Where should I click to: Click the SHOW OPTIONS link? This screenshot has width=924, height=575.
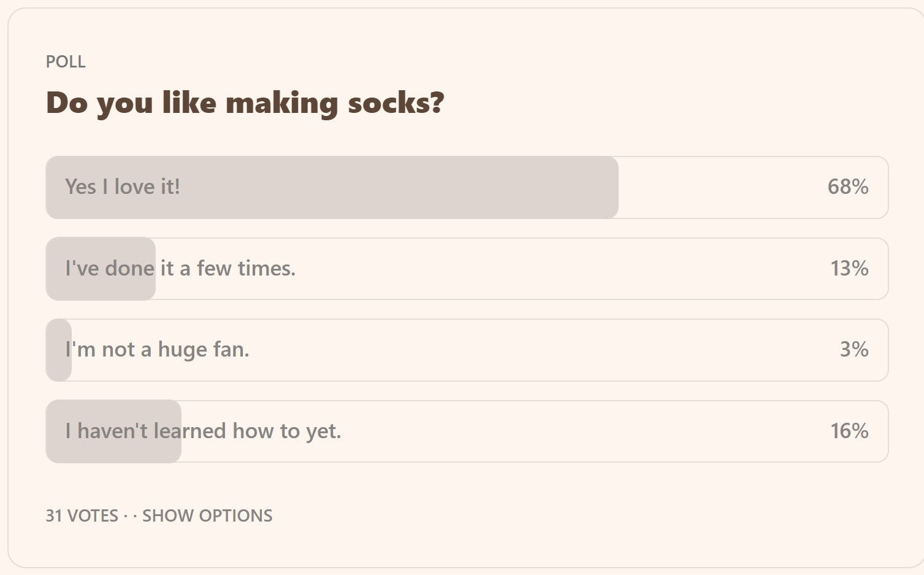(207, 515)
